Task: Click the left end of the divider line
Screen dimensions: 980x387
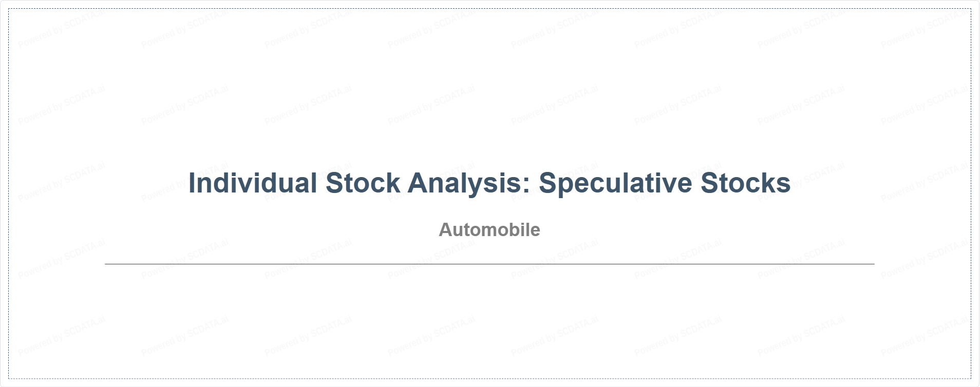Action: pos(106,264)
